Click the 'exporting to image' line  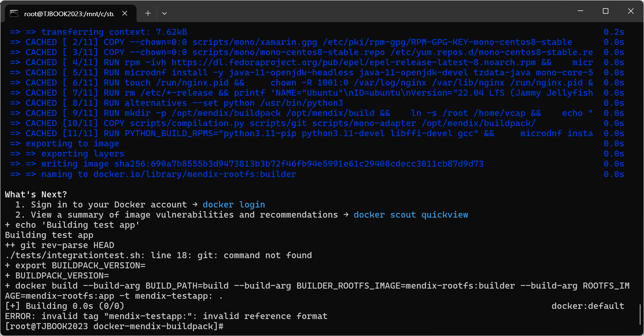pyautogui.click(x=65, y=144)
